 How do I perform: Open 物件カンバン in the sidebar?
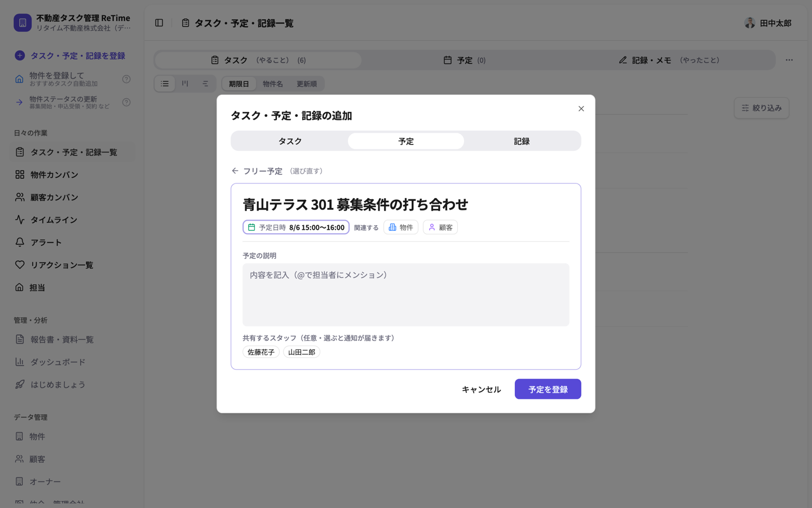(72, 174)
